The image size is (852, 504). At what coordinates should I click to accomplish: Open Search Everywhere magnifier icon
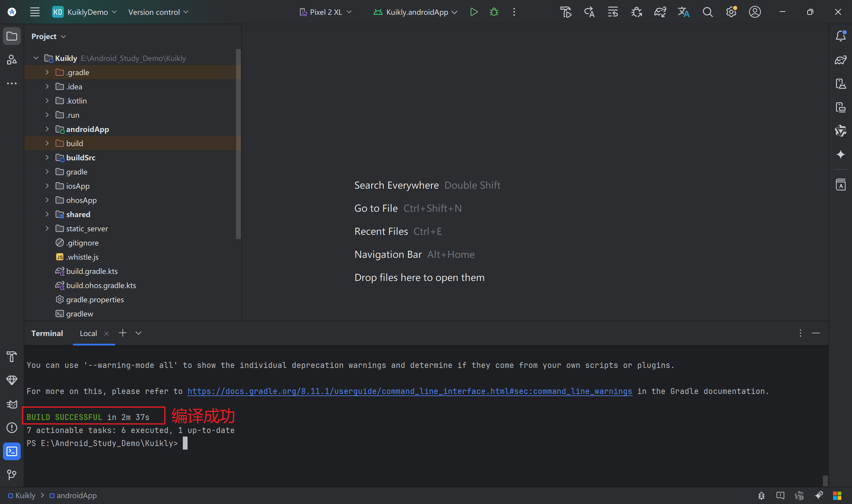pyautogui.click(x=707, y=12)
